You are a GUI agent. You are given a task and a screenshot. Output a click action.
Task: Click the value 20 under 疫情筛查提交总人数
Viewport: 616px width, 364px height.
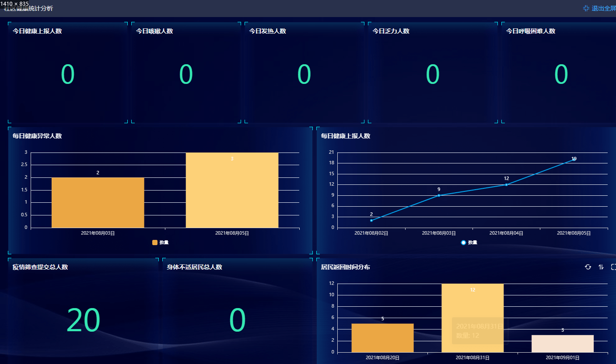(83, 320)
